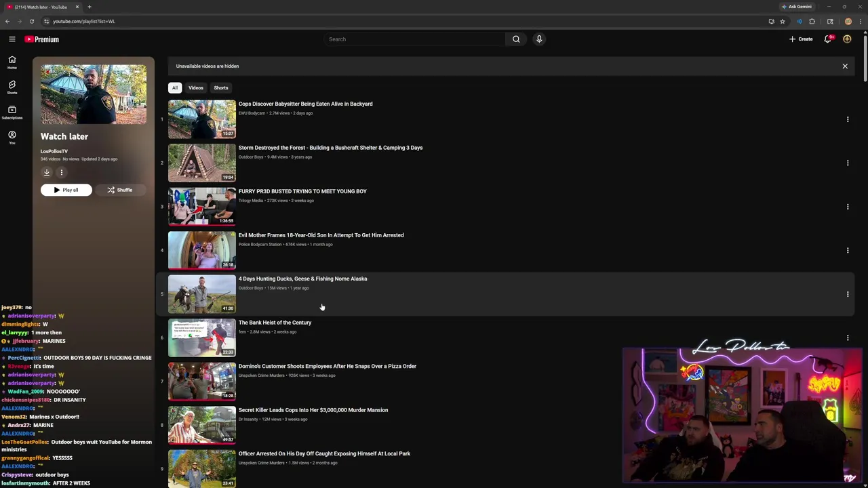Open Shorts in the mini sidebar
Screen dimensions: 868x488
12,87
